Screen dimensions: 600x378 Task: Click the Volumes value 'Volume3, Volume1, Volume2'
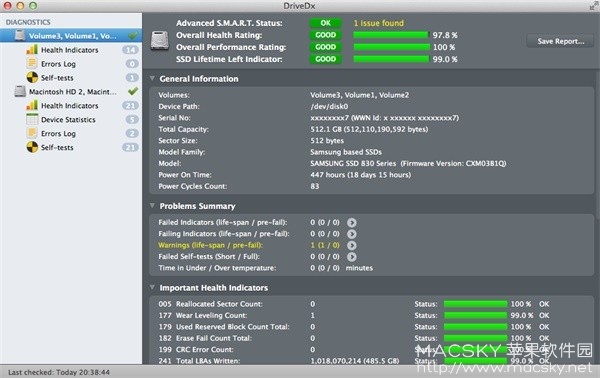pos(359,95)
